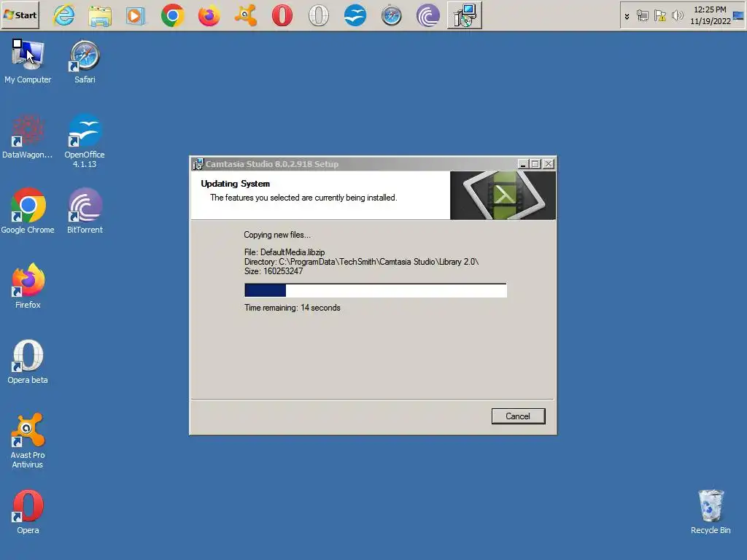Cancel the Camtasia Studio installation
This screenshot has height=560, width=747.
tap(518, 416)
